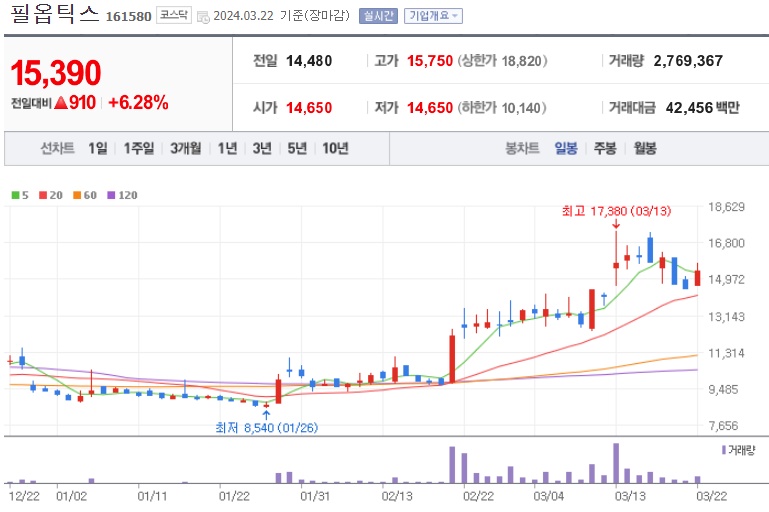Click the green 5-day moving average swatch
Image resolution: width=769 pixels, height=512 pixels.
point(15,195)
